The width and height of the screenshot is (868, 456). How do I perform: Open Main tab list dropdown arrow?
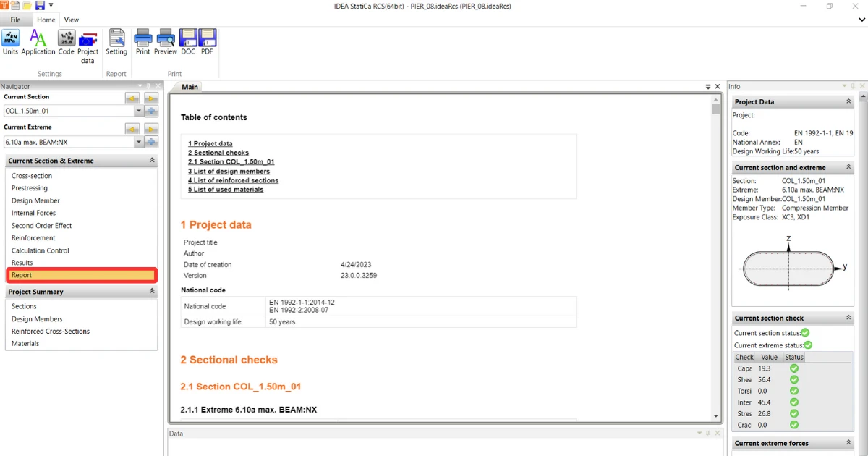(x=709, y=87)
